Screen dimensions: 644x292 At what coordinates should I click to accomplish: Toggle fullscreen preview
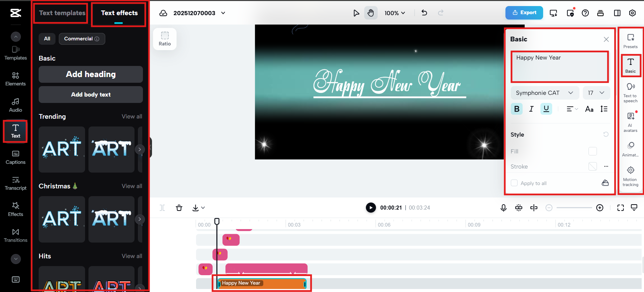(620, 208)
